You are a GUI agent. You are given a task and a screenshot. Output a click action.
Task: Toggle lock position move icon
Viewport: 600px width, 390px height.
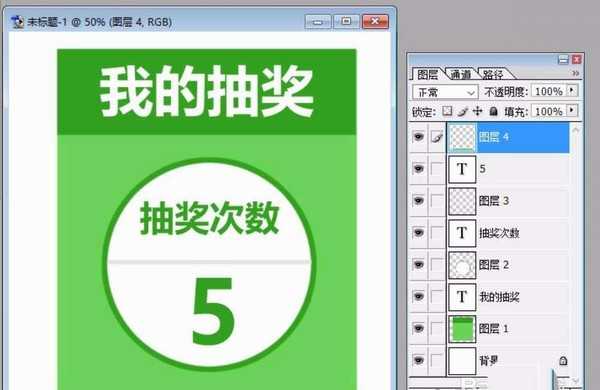coord(478,111)
